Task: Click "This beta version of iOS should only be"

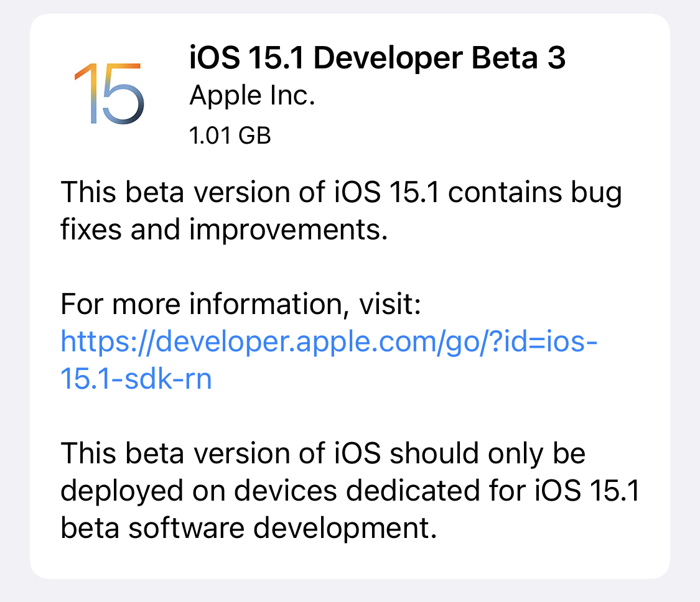Action: click(x=323, y=453)
